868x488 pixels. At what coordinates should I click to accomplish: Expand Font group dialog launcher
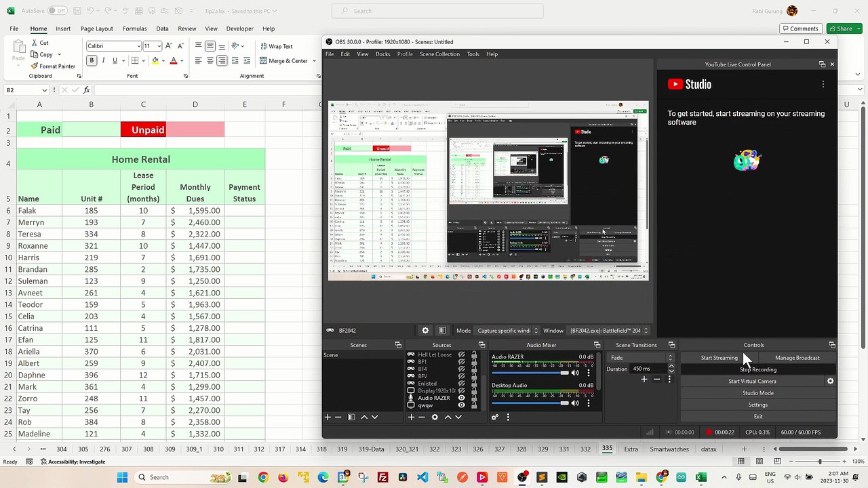[185, 76]
